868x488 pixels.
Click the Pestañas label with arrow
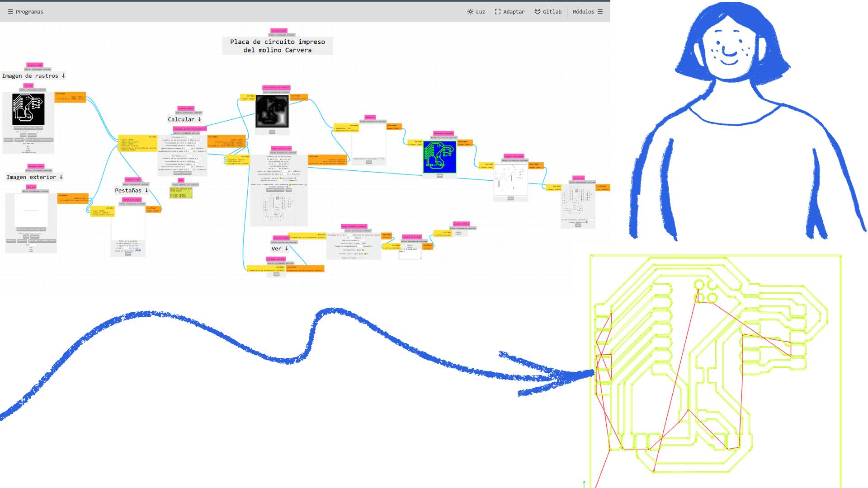click(131, 191)
